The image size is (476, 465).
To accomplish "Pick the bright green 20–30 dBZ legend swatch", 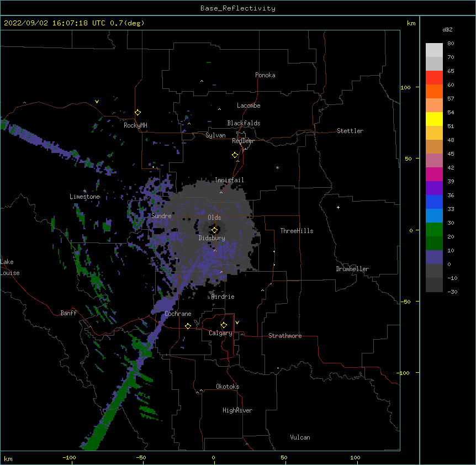I will 434,230.
